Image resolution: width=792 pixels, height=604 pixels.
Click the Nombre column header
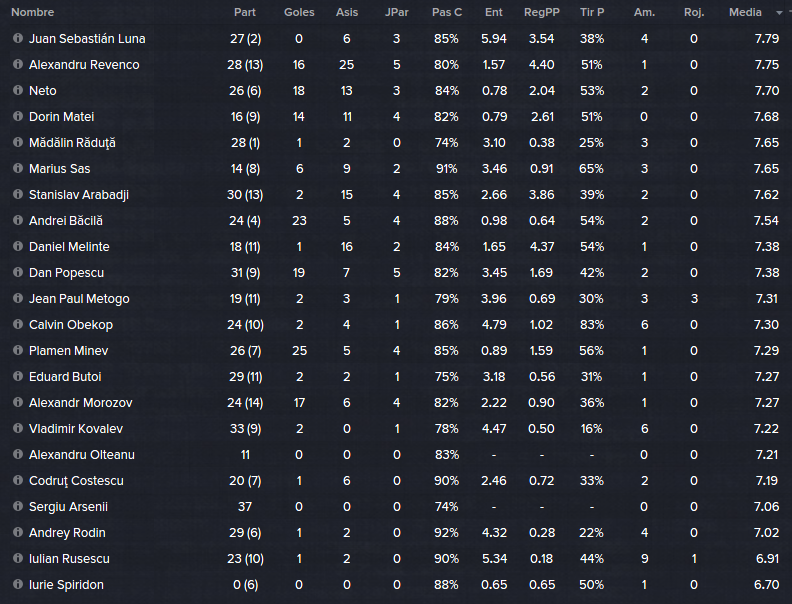click(x=33, y=13)
